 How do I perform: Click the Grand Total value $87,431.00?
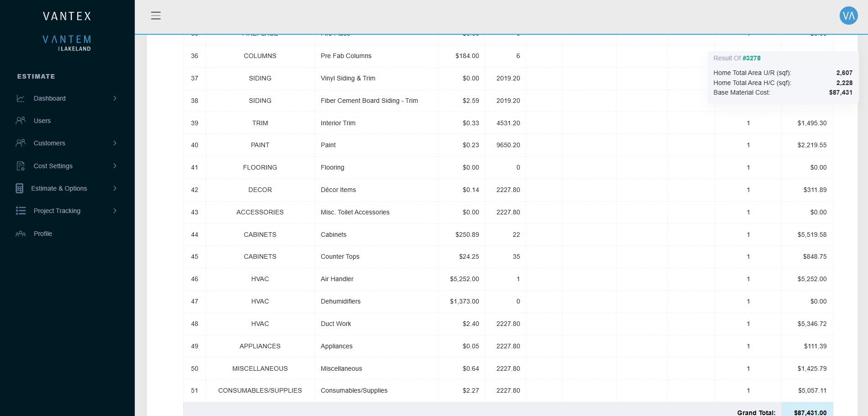(810, 413)
